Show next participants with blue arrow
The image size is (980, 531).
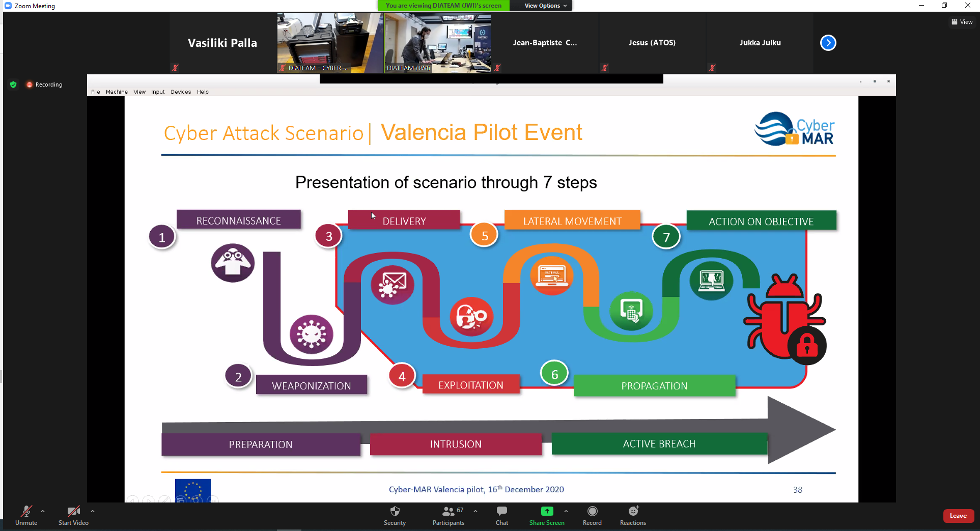point(828,43)
